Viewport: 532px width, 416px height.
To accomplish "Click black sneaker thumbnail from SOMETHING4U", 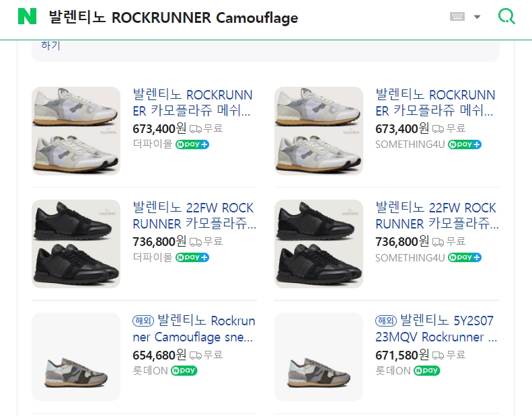I will (x=319, y=243).
